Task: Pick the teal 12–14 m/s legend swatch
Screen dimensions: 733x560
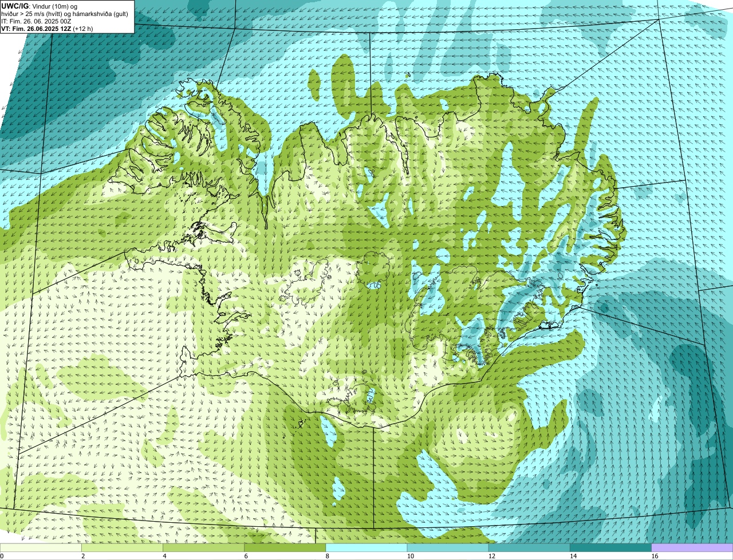Action: (x=529, y=548)
